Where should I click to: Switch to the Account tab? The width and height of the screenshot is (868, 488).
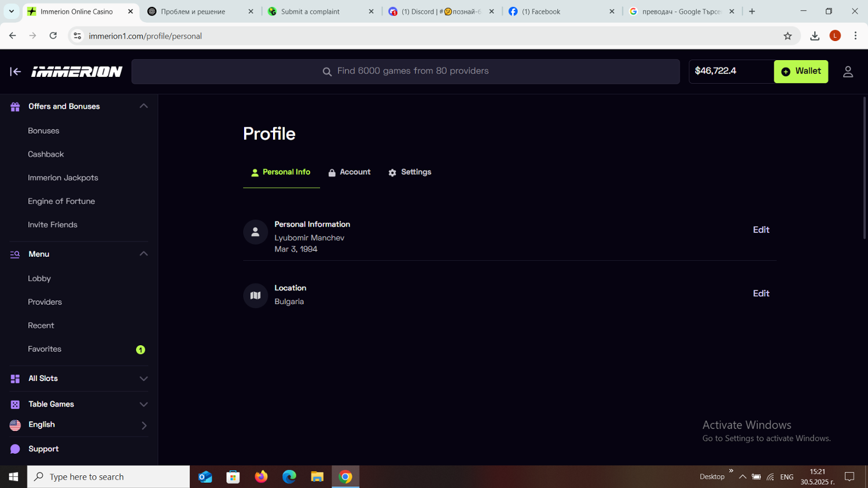point(350,172)
